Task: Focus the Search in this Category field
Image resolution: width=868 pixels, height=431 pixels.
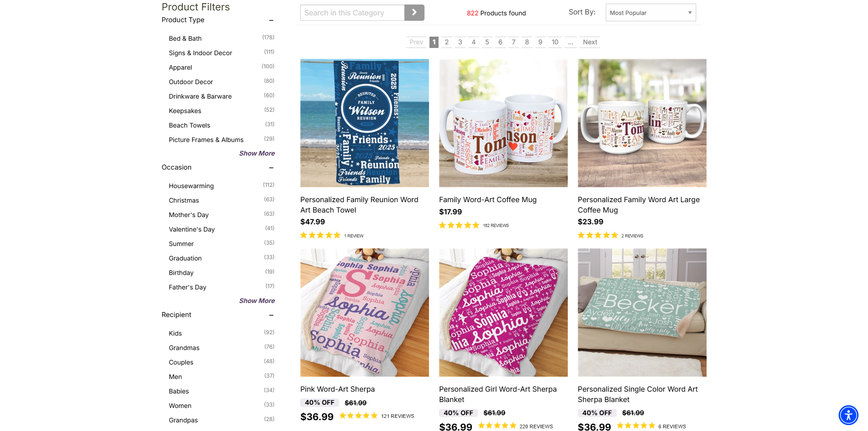Action: click(352, 13)
